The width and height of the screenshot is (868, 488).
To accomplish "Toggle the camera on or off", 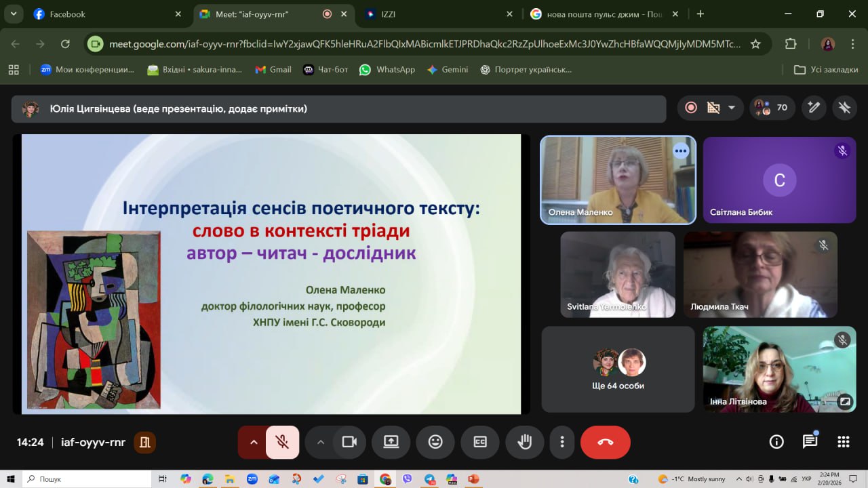I will (349, 442).
